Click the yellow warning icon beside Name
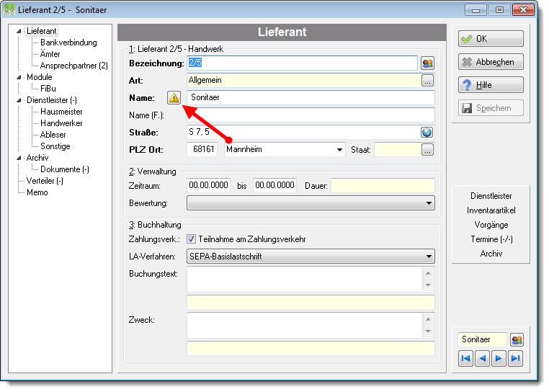The width and height of the screenshot is (549, 392). click(174, 98)
